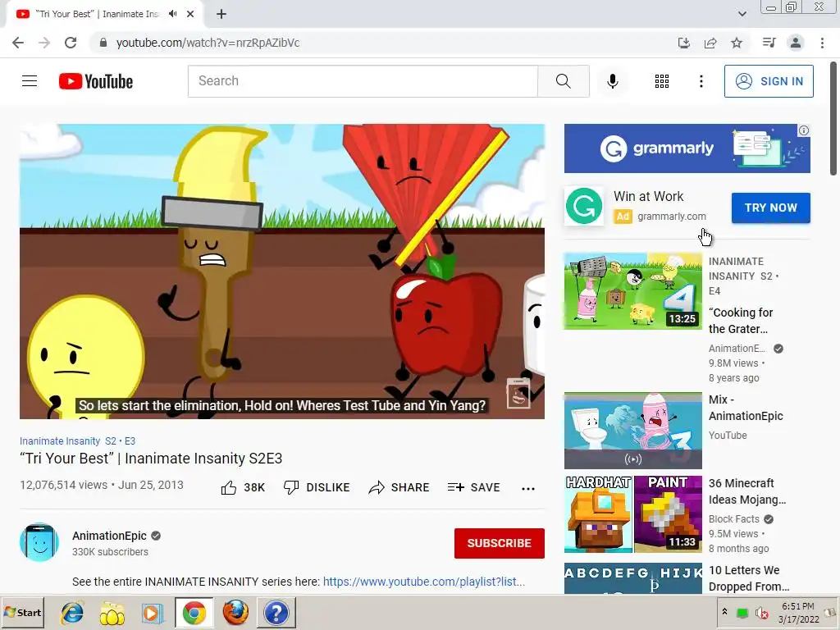
Task: Go to the YouTube home logo
Action: pyautogui.click(x=96, y=81)
